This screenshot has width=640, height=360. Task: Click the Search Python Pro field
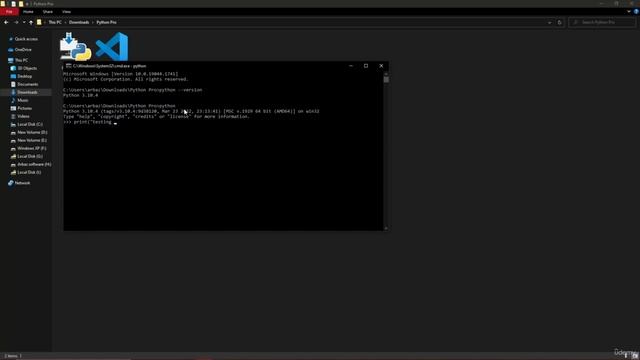tap(602, 22)
